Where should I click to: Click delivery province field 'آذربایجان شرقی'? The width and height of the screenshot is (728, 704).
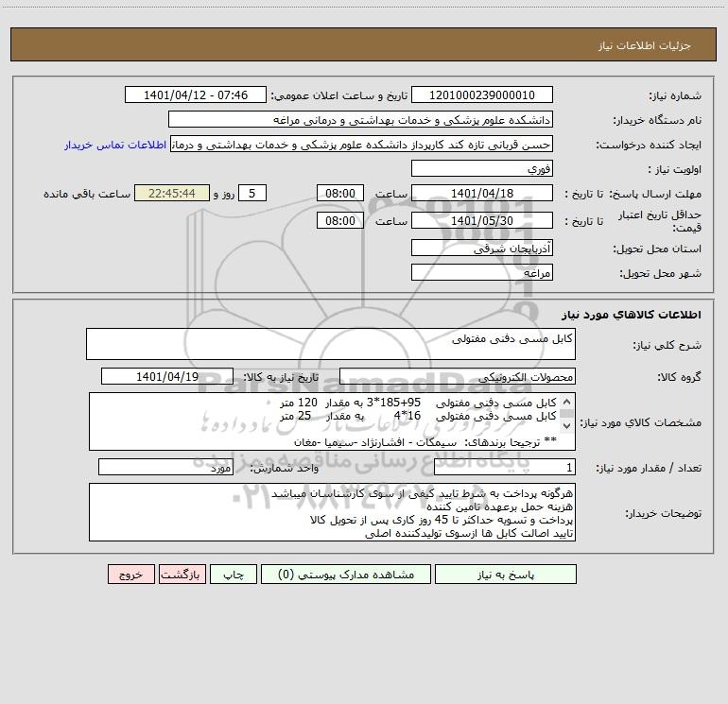[x=482, y=249]
